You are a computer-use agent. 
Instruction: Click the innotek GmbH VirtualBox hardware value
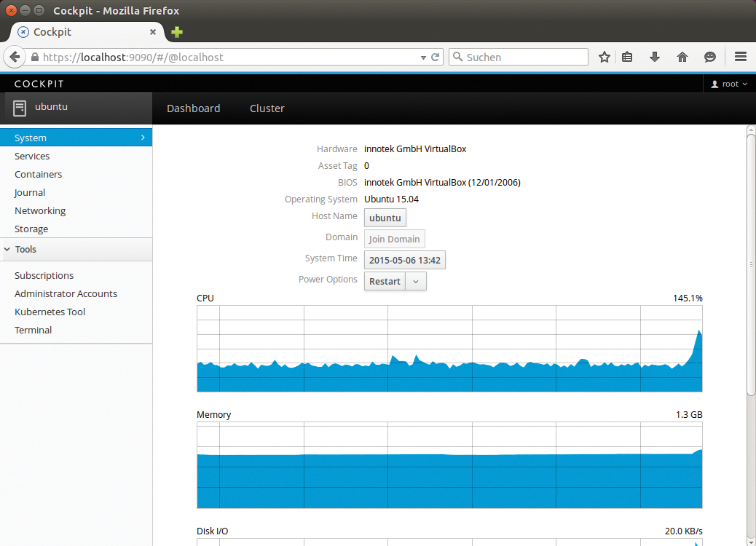pos(415,149)
